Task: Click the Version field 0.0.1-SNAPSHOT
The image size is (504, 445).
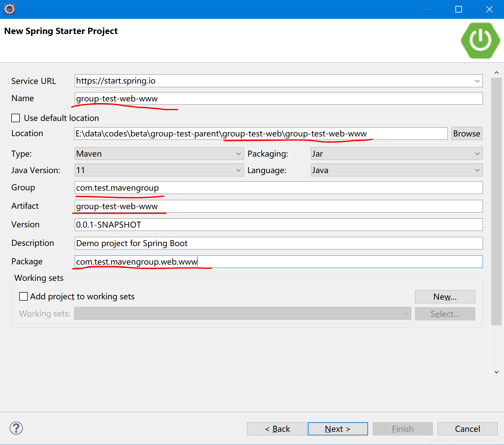Action: point(278,225)
